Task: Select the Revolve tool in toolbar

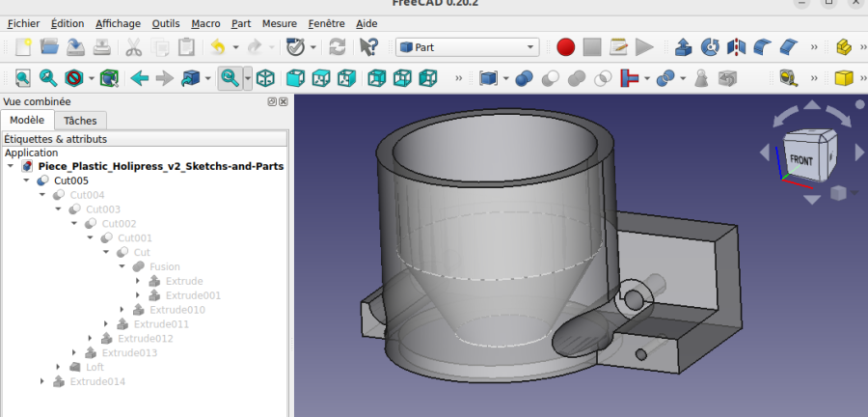Action: click(x=710, y=46)
